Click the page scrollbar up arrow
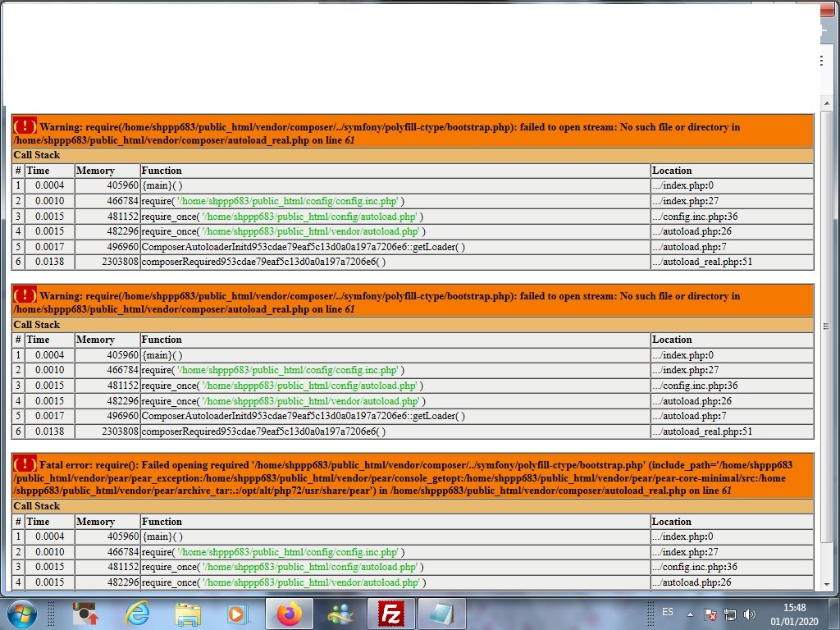The image size is (840, 630). [827, 103]
